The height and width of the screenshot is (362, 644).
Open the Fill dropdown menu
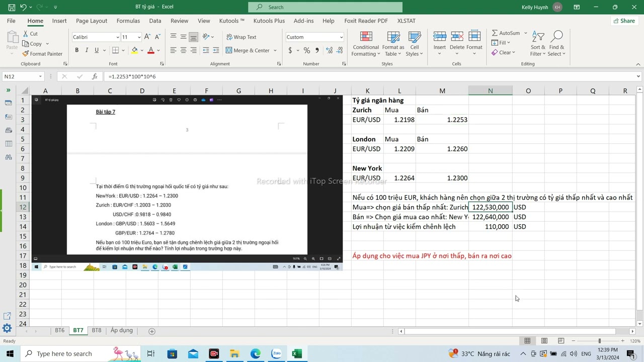click(501, 43)
